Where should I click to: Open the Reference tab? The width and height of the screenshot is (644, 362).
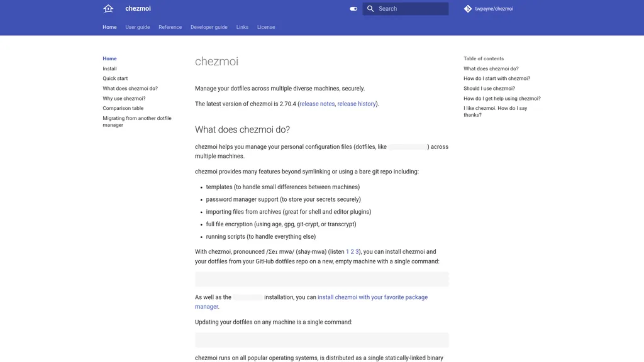[170, 27]
